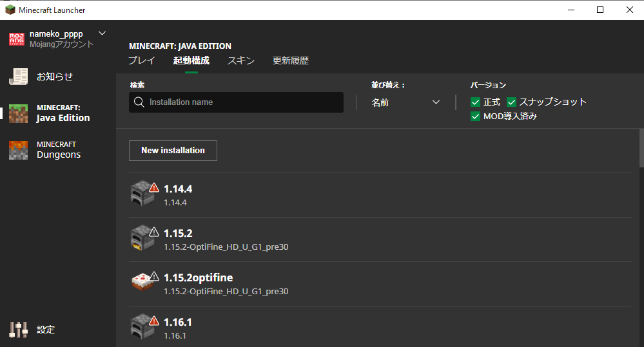Select the 1.16.1 installation name
The width and height of the screenshot is (644, 347).
(x=178, y=323)
